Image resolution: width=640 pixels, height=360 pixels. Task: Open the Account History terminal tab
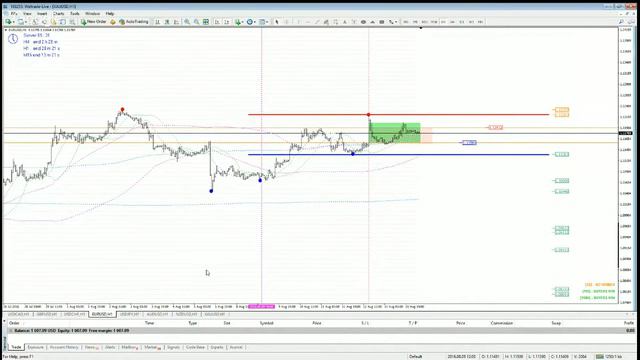pos(64,347)
